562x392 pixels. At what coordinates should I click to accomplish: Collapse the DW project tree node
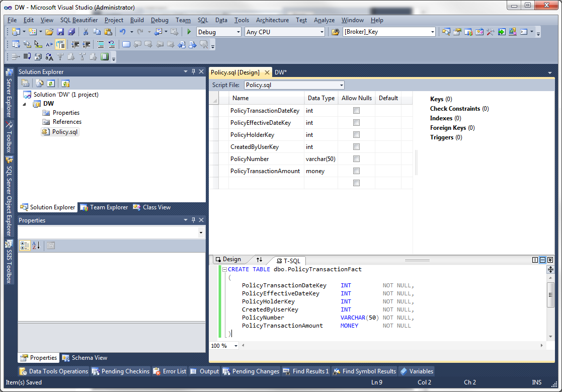coord(24,104)
